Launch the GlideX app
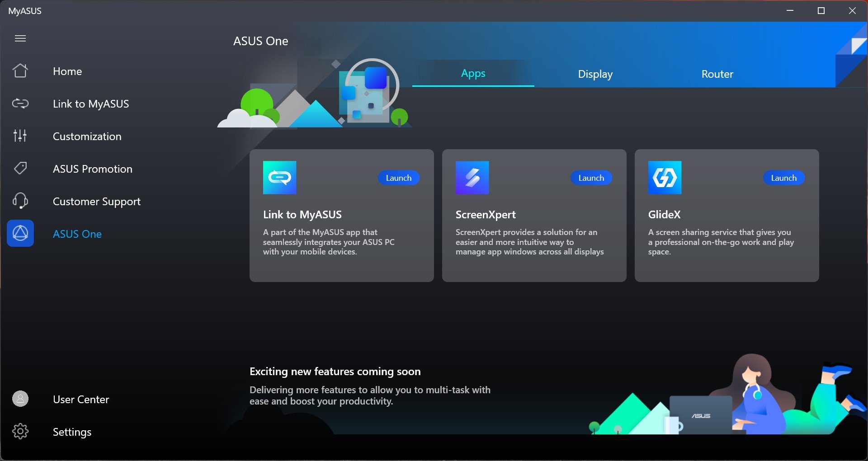 click(x=784, y=178)
